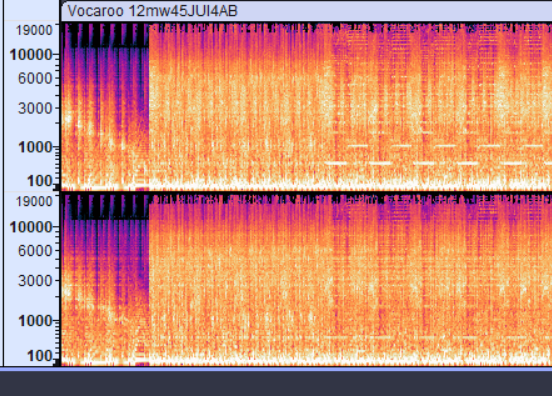Click the first bright 1000 Hz tone dash in upper channel
Viewport: 552px width, 396px height.
pos(358,146)
